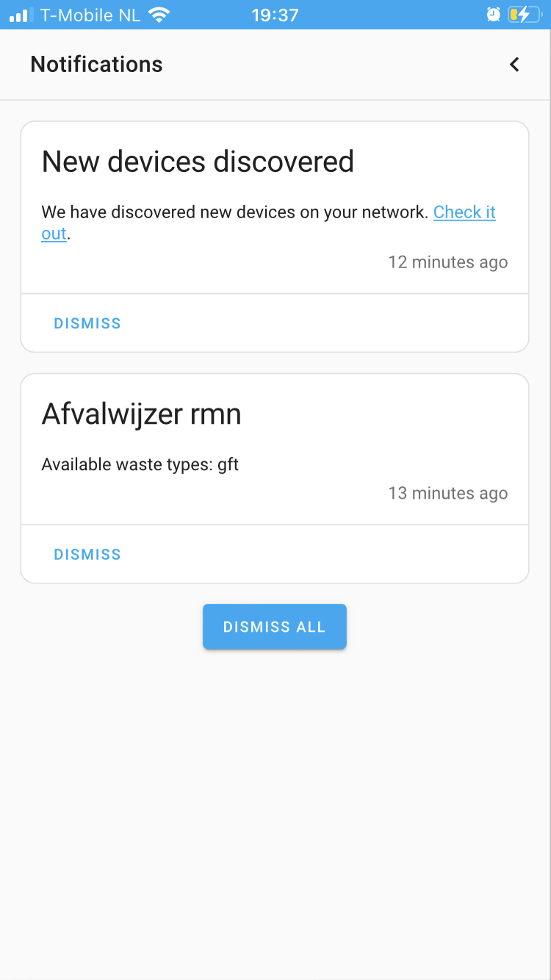Tap the Afvalwijzer rmn card title
The image size is (551, 980).
[x=141, y=414]
